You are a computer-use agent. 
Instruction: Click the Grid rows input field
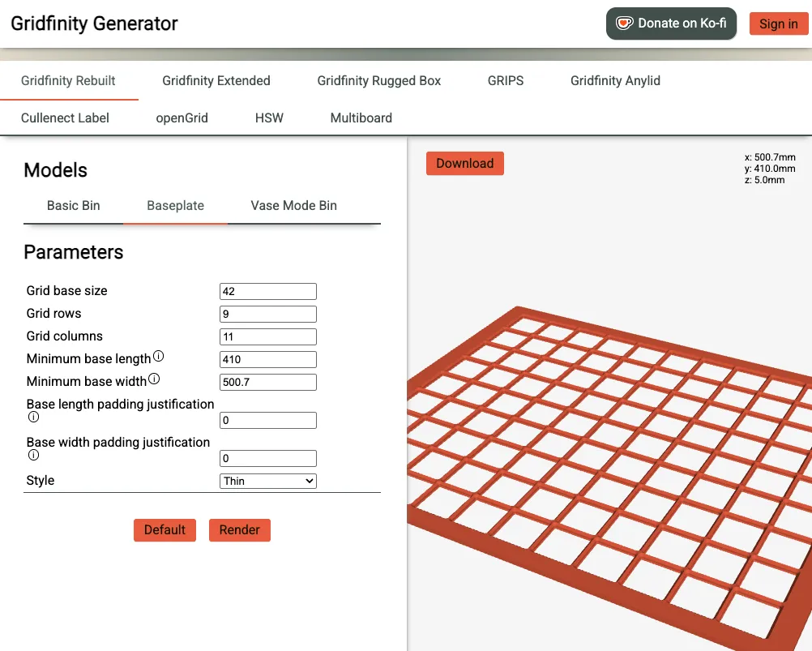[x=267, y=314]
